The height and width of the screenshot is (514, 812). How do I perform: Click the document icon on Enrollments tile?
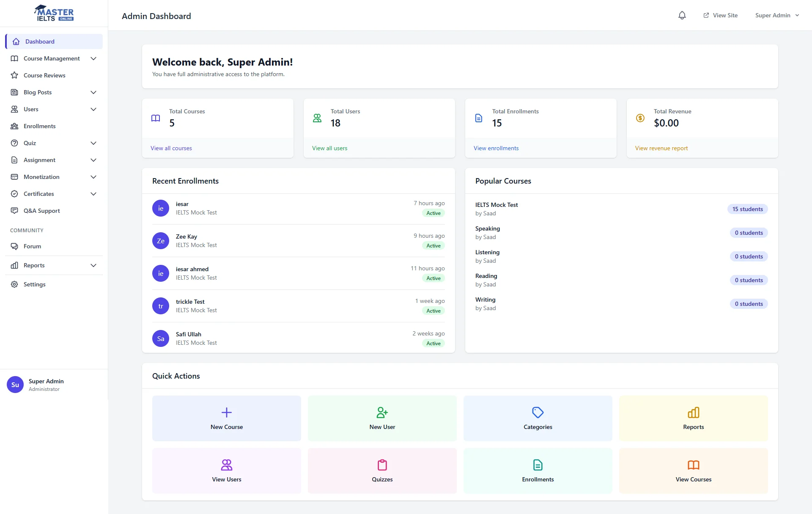[538, 465]
